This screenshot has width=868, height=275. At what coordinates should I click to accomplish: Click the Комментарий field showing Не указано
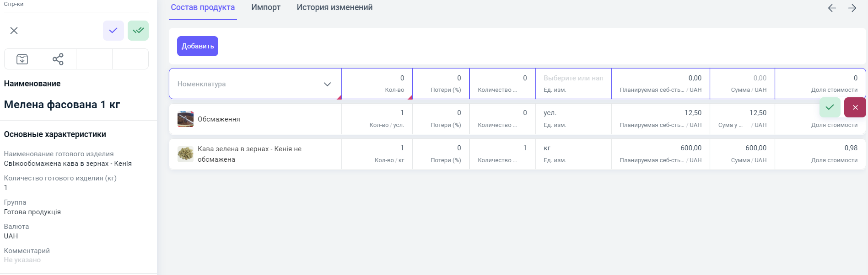point(22,260)
